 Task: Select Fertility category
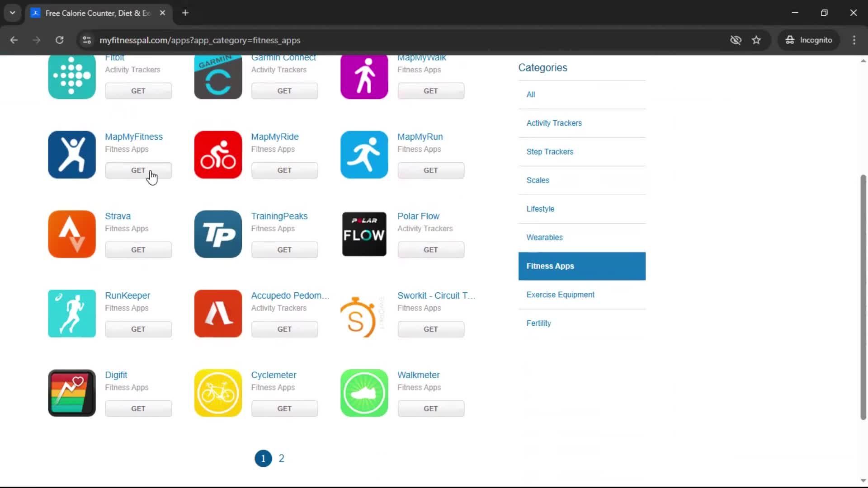[582, 323]
